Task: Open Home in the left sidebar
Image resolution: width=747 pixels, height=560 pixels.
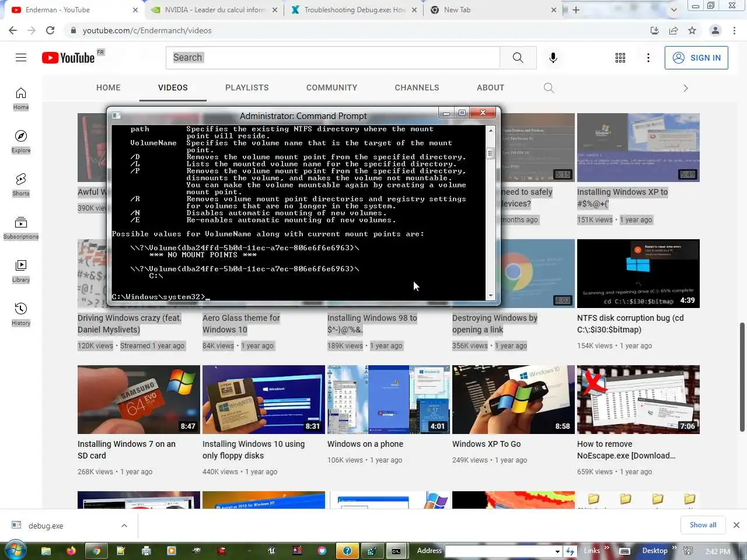Action: [x=21, y=99]
